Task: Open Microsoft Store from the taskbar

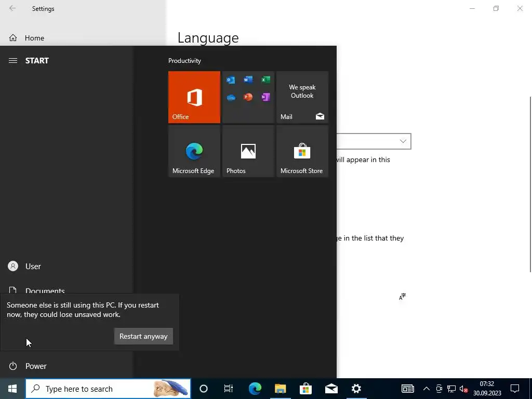Action: pos(305,389)
